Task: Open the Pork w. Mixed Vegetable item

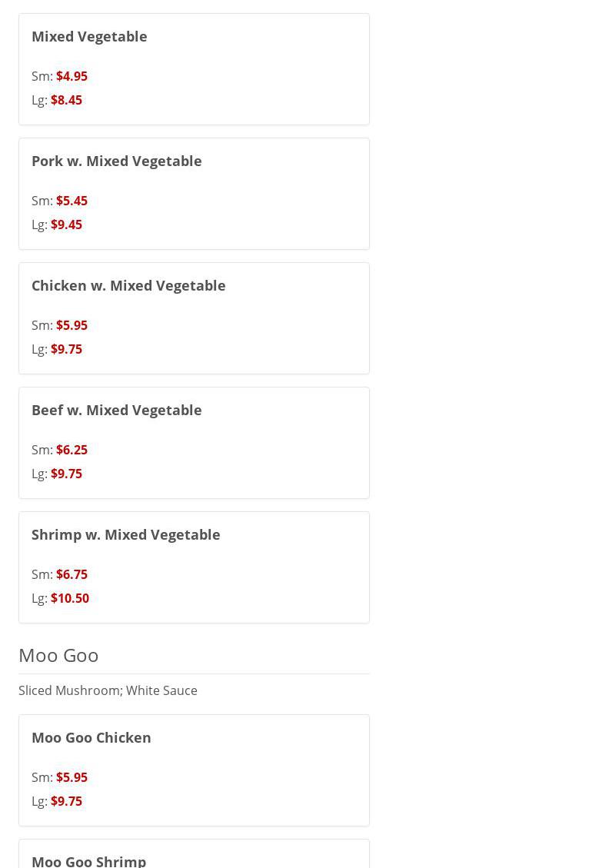Action: point(116,161)
